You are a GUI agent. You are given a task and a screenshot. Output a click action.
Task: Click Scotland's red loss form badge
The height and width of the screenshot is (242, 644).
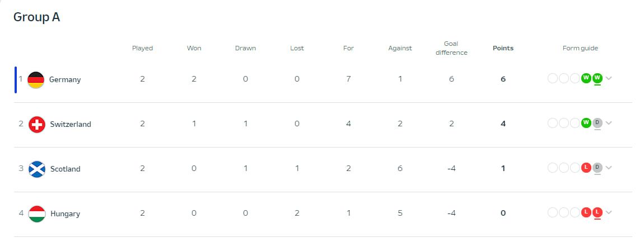(x=586, y=168)
